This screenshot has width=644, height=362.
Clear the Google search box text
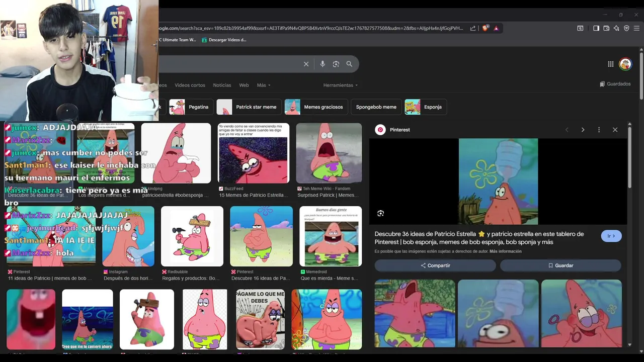tap(306, 64)
